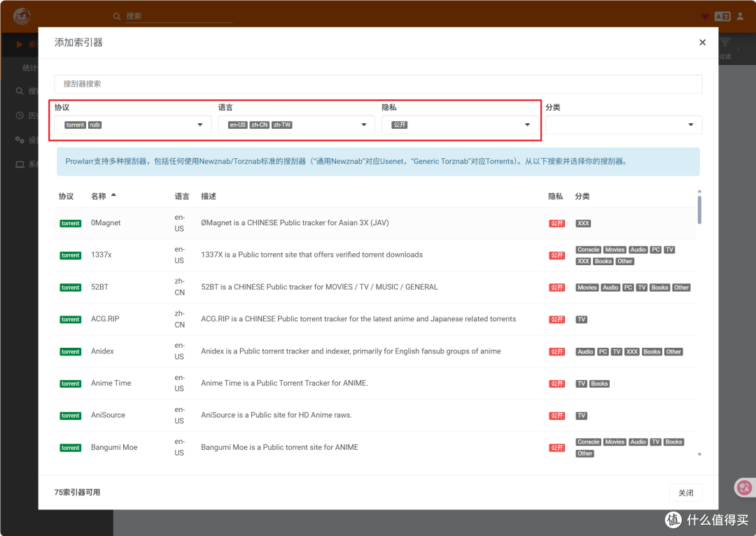This screenshot has height=536, width=756.
Task: Click the 公开 tag in privacy filter
Action: (399, 125)
